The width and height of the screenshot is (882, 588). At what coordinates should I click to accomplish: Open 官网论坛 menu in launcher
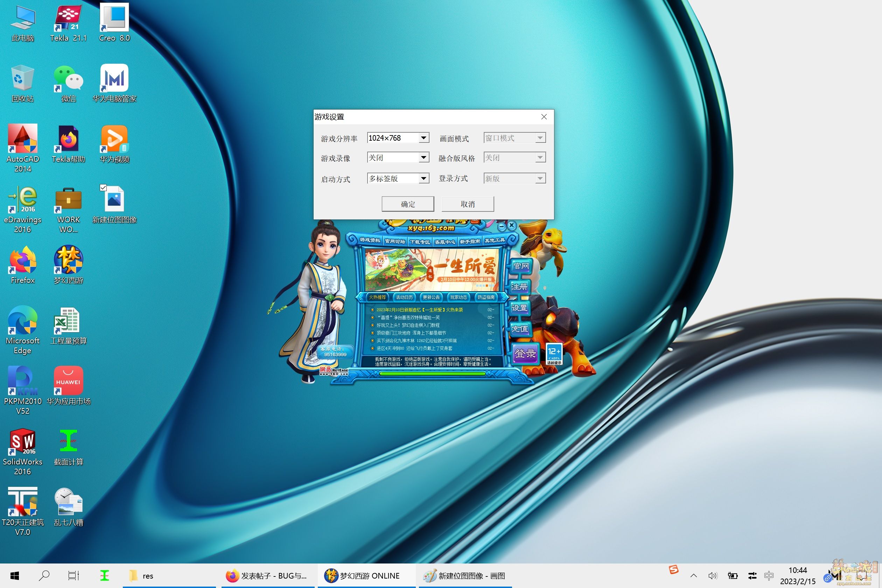pyautogui.click(x=395, y=241)
